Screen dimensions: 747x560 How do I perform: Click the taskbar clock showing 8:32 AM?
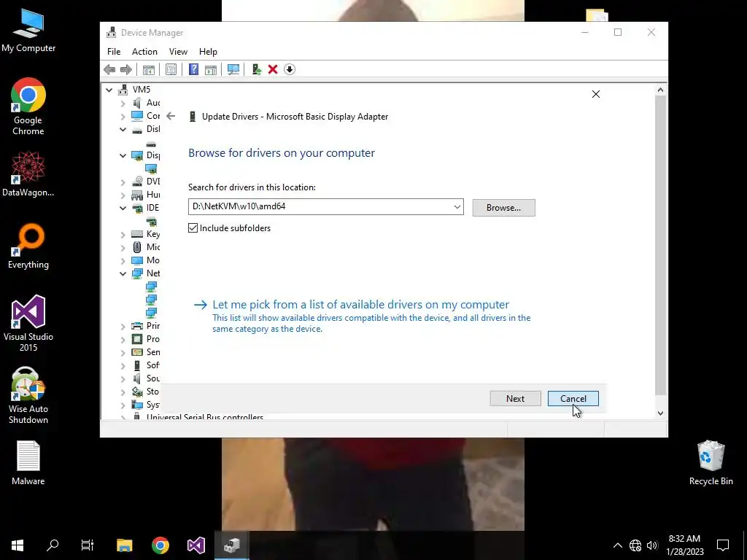click(684, 545)
